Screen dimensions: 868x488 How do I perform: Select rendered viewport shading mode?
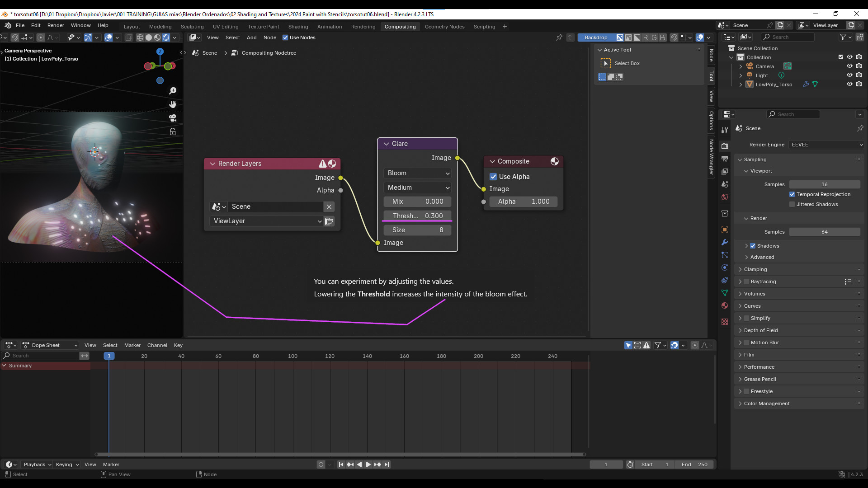click(166, 38)
